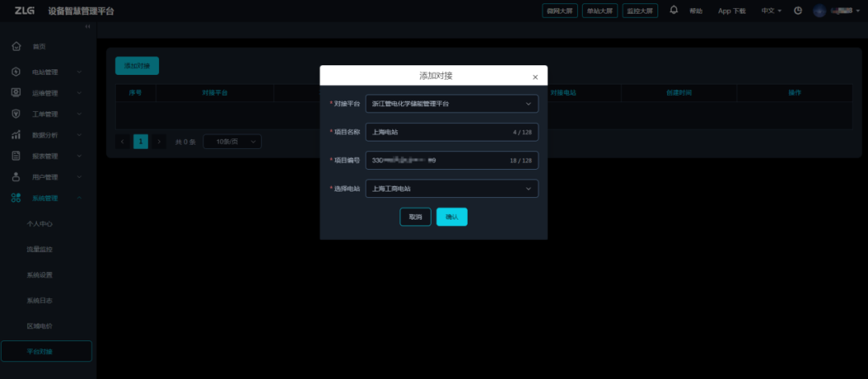Click the clock icon in header
The height and width of the screenshot is (379, 868).
pos(798,10)
